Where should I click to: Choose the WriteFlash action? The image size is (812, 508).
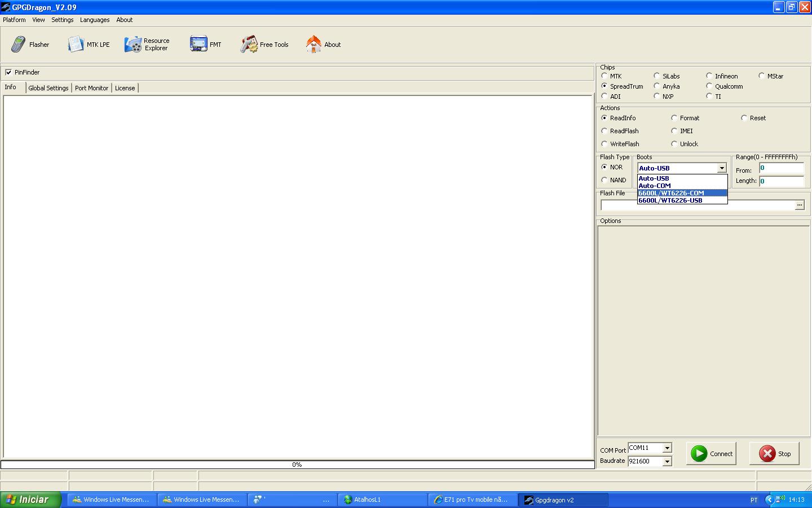tap(604, 144)
